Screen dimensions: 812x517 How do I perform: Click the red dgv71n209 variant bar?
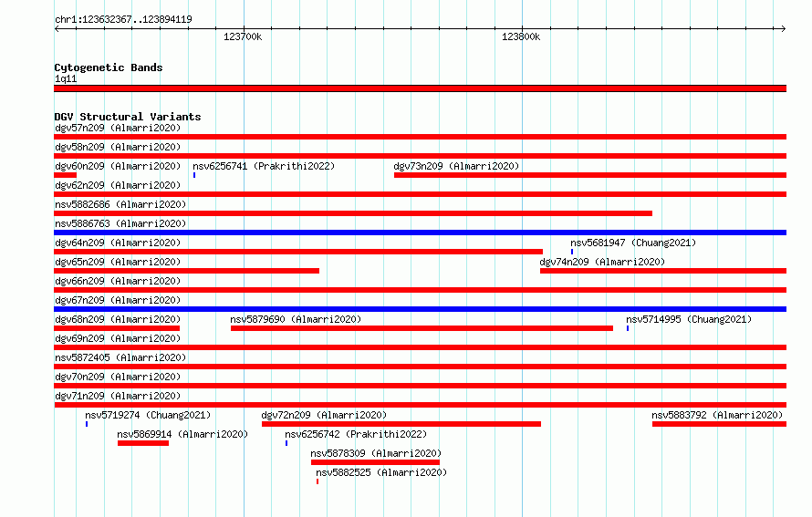pyautogui.click(x=420, y=405)
